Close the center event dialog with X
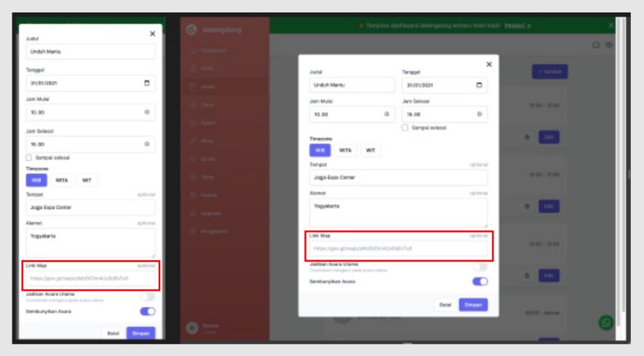 pyautogui.click(x=489, y=64)
